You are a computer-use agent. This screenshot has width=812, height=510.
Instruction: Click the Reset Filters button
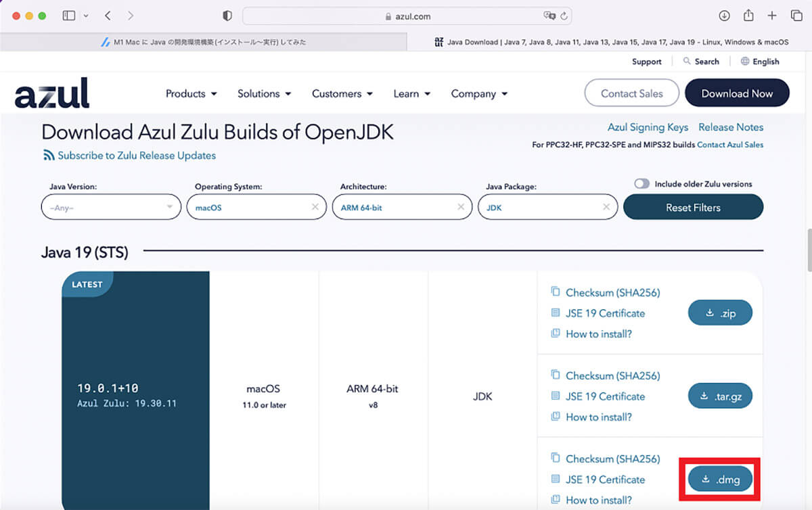point(693,208)
